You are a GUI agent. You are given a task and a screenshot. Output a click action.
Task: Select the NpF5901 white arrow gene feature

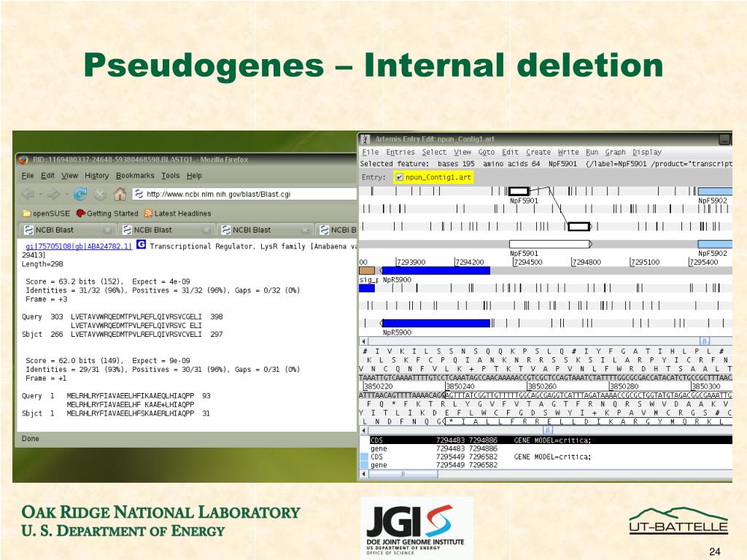coord(551,244)
